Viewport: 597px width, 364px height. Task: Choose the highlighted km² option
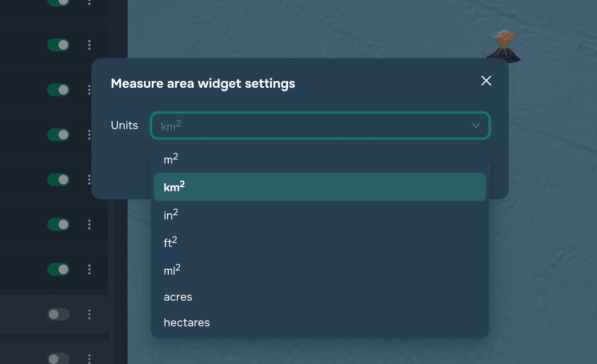pyautogui.click(x=320, y=187)
